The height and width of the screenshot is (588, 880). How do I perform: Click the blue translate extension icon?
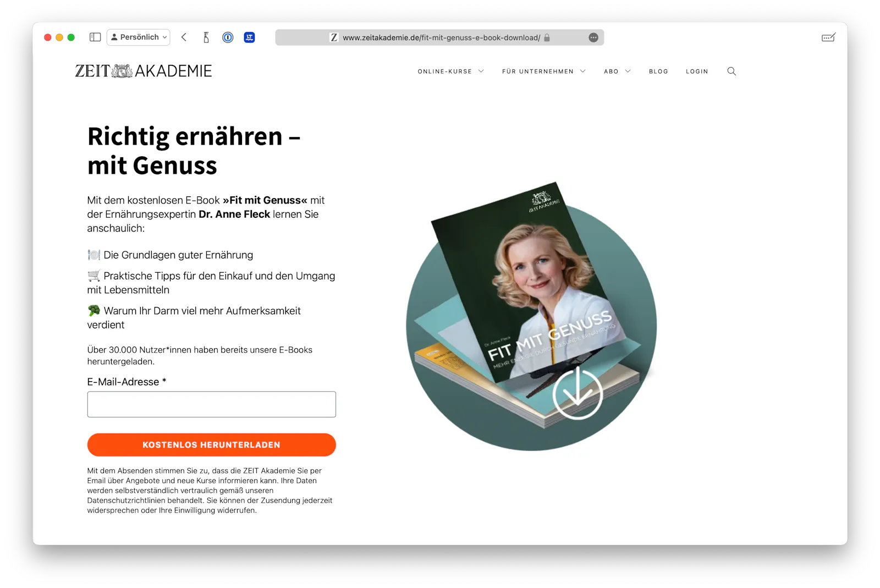tap(249, 37)
